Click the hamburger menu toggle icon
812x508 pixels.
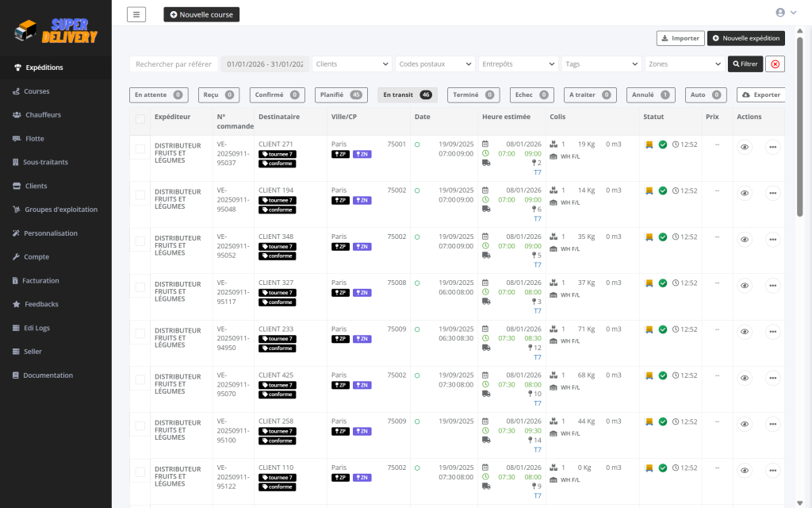pos(136,14)
